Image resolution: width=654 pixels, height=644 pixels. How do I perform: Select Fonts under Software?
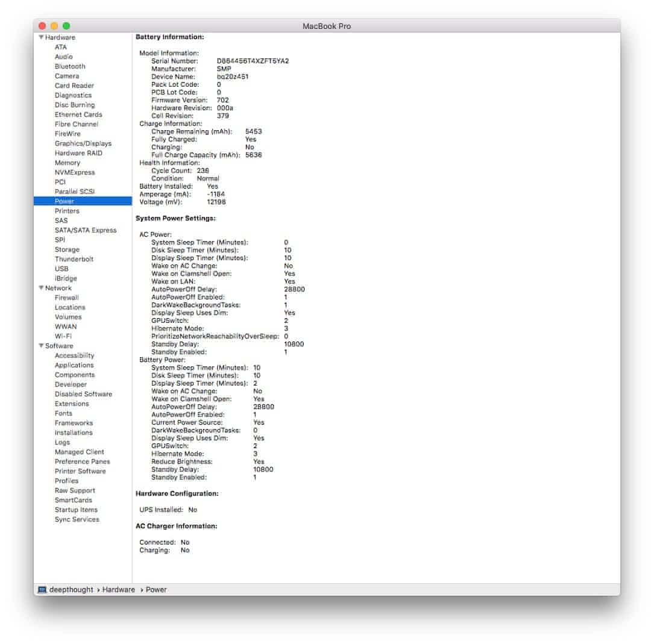coord(63,413)
